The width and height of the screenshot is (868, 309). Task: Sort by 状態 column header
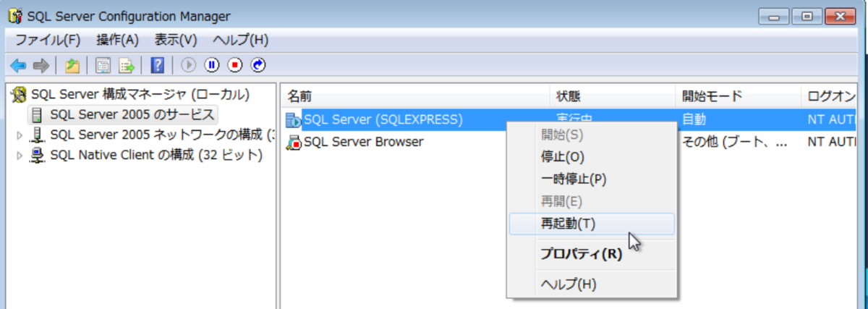(613, 96)
